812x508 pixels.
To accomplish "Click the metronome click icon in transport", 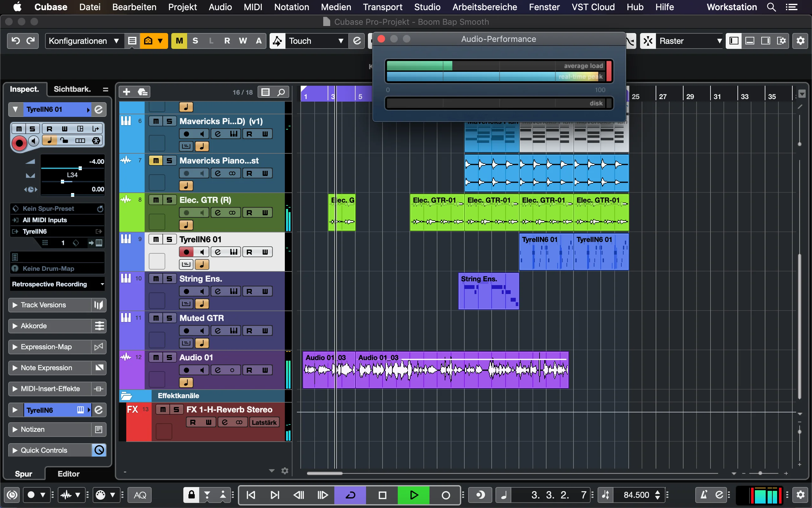I will tap(703, 495).
